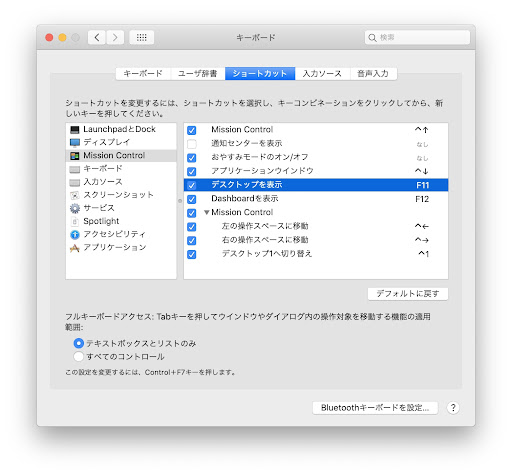The height and width of the screenshot is (475, 512).
Task: Click the Spotlight sidebar icon
Action: pos(75,221)
